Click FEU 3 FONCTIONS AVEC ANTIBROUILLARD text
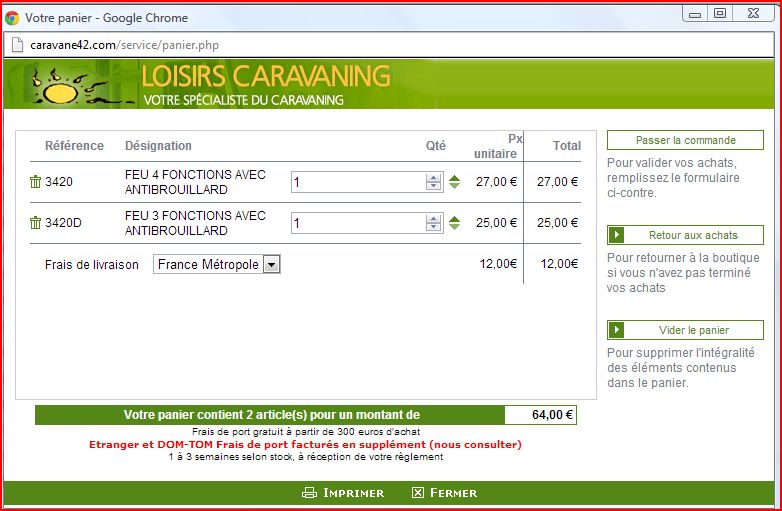The image size is (782, 511). (x=195, y=223)
